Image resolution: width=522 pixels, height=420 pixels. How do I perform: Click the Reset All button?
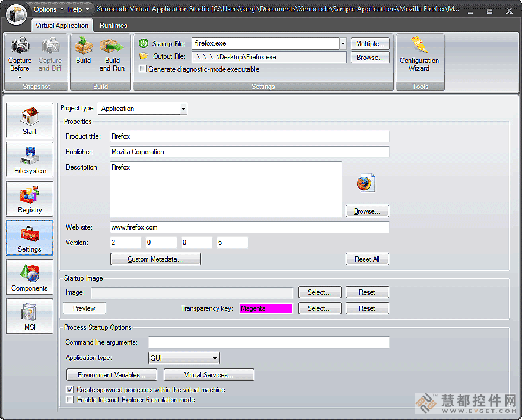click(x=367, y=259)
